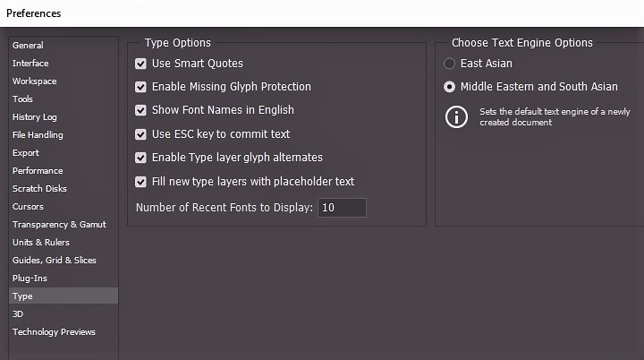Image resolution: width=644 pixels, height=360 pixels.
Task: Click the Number of Recent Fonts field
Action: pyautogui.click(x=342, y=208)
